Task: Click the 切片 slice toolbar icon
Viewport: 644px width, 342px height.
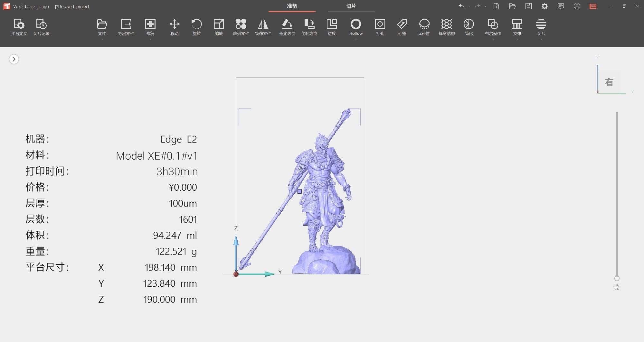Action: (541, 24)
